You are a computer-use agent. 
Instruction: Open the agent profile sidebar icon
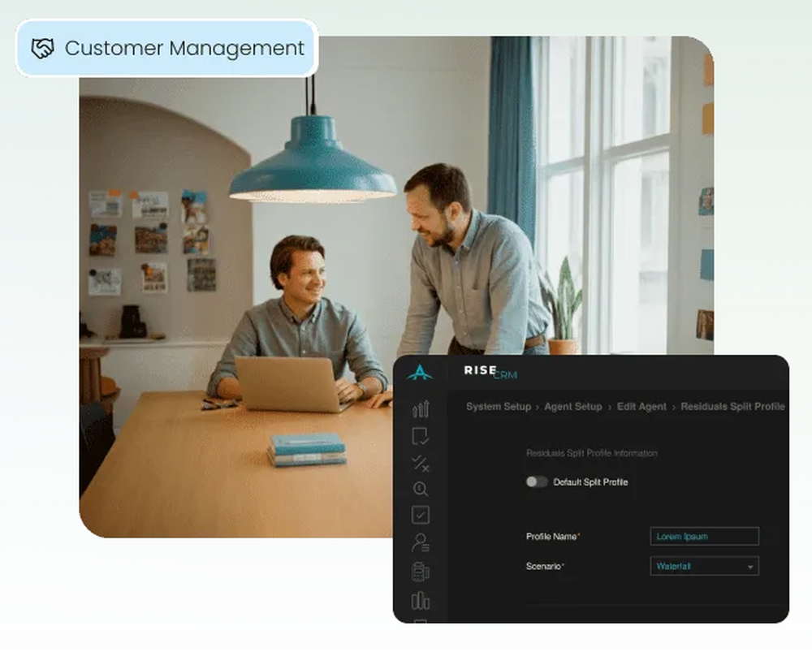pyautogui.click(x=420, y=541)
